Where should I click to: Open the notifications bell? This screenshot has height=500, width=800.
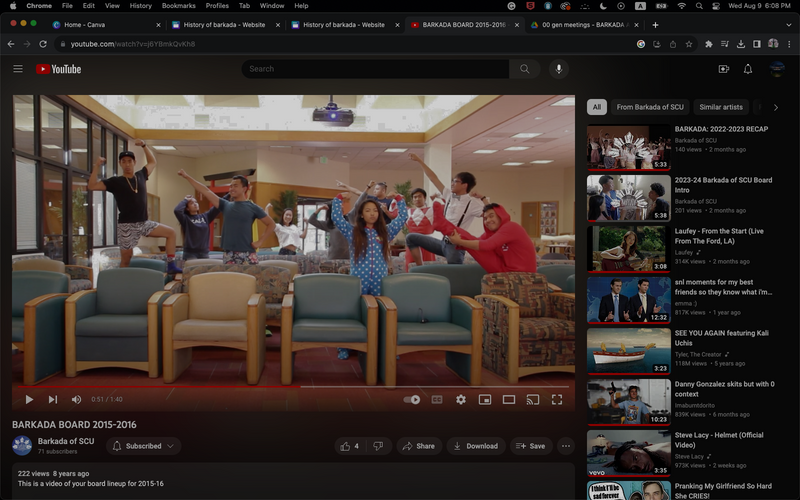tap(748, 69)
